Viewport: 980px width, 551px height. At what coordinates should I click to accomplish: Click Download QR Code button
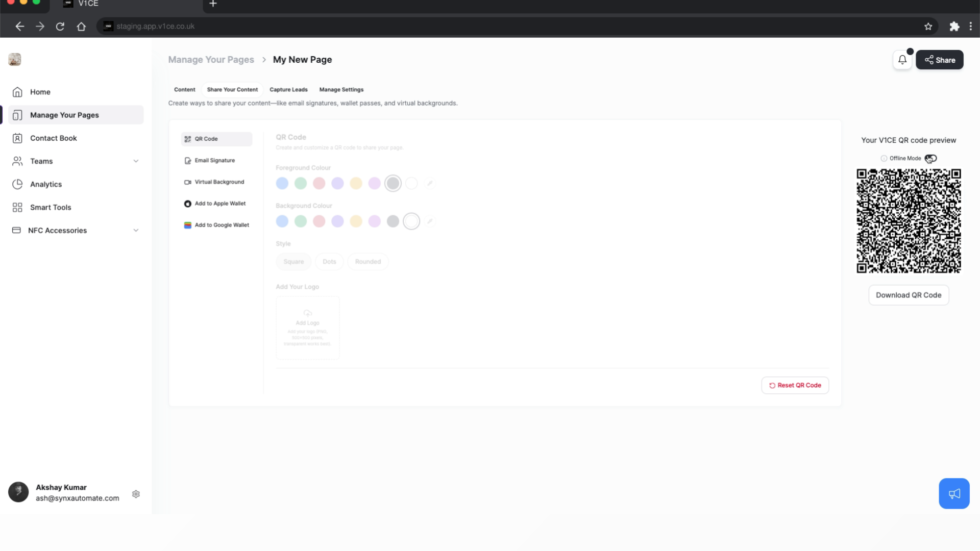tap(909, 295)
